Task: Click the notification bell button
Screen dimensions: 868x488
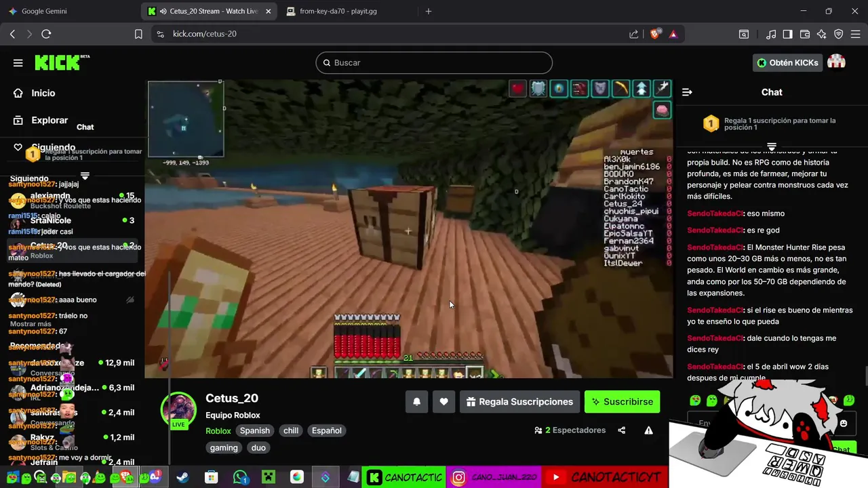Action: 416,402
